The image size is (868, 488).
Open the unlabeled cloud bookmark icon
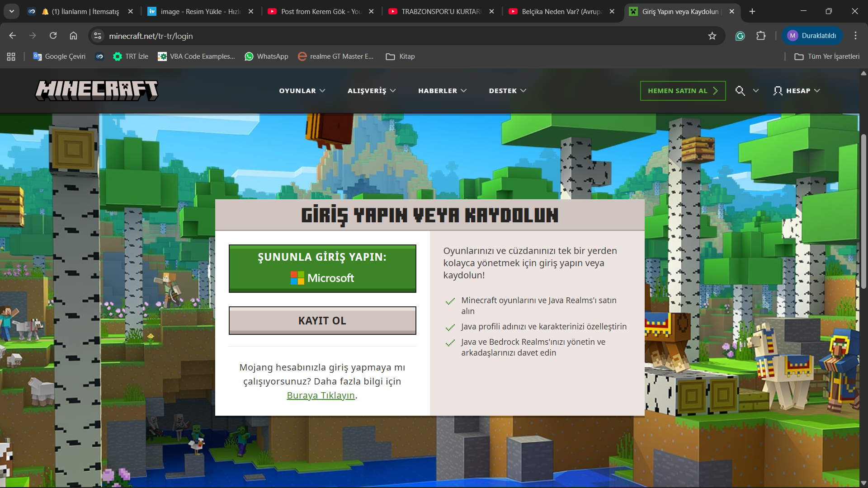point(99,56)
